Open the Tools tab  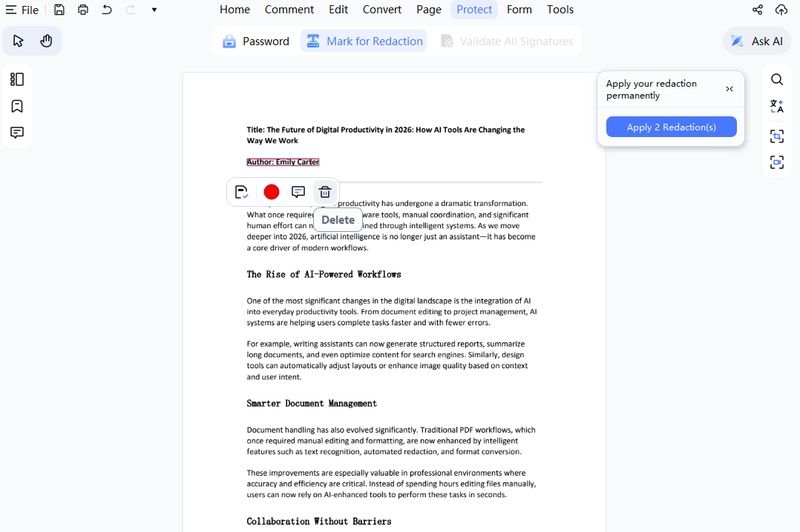click(x=560, y=10)
